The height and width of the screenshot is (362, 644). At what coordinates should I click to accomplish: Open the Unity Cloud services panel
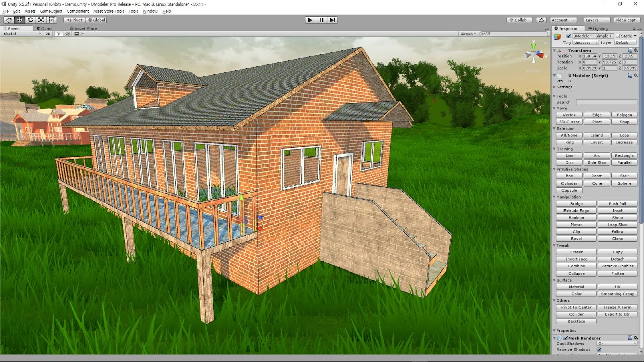(541, 20)
